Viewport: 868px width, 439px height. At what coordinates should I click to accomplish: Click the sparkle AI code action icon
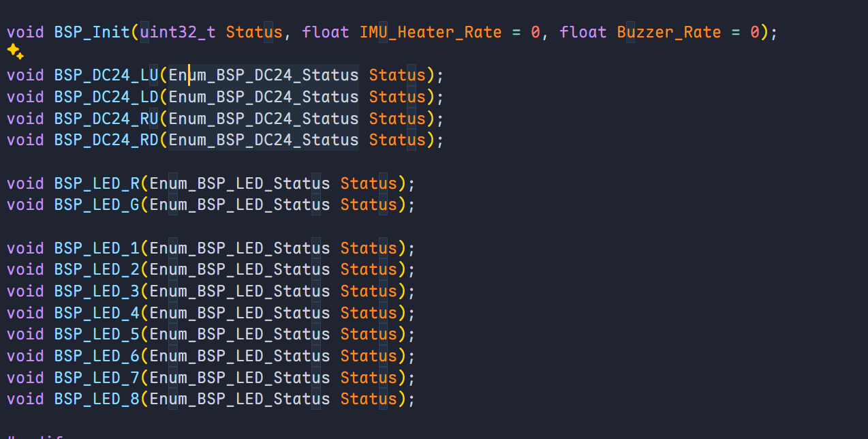tap(15, 52)
